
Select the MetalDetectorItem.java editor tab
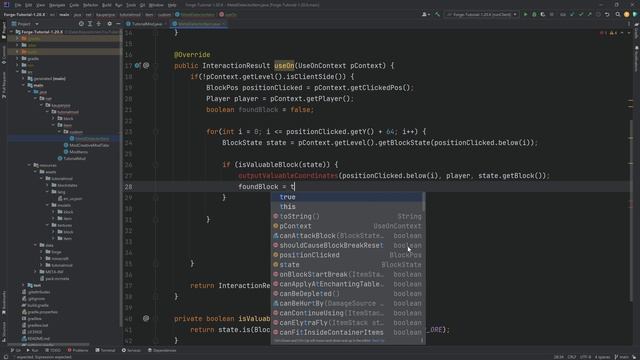click(x=199, y=24)
